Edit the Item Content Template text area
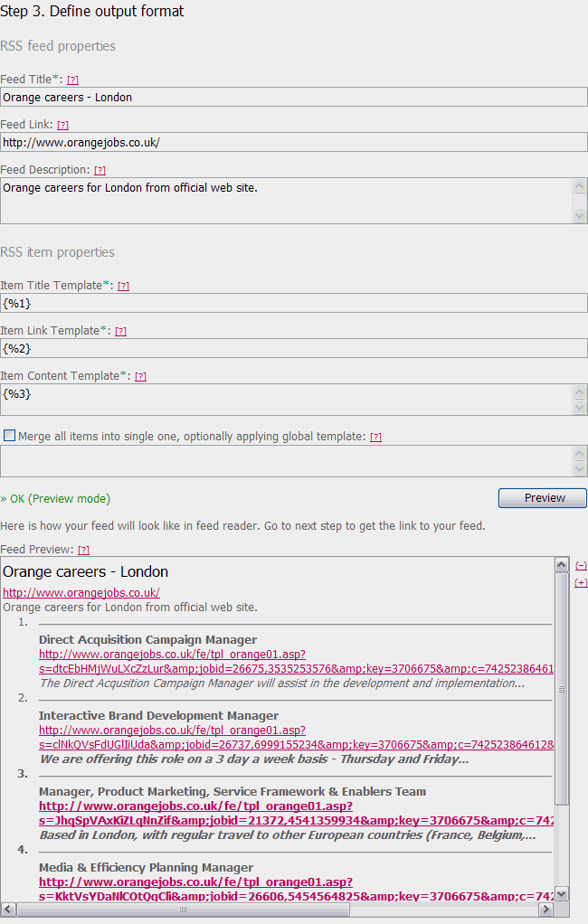 (286, 400)
